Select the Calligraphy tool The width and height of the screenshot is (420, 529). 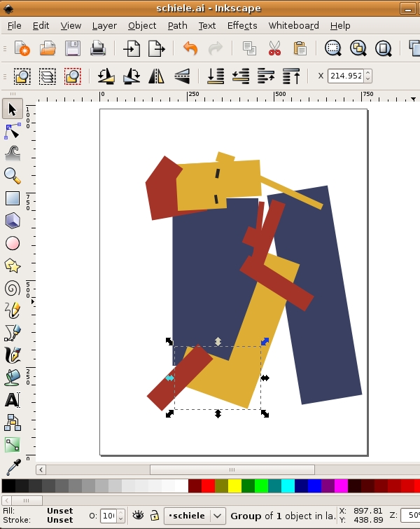(13, 355)
